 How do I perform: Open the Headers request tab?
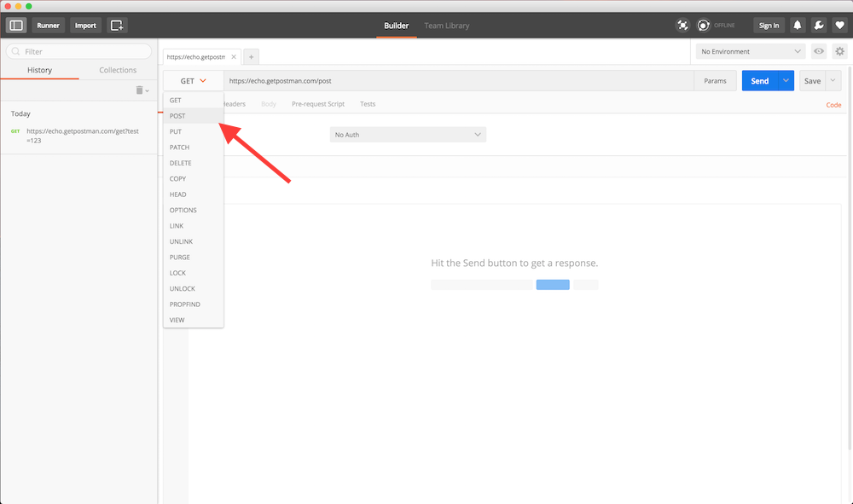(235, 104)
